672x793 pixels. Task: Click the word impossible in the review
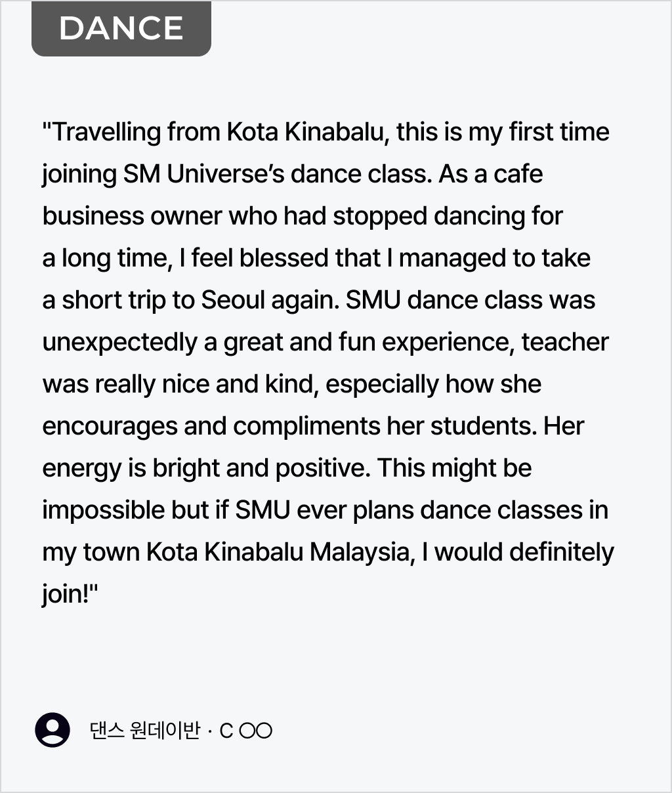coord(103,511)
